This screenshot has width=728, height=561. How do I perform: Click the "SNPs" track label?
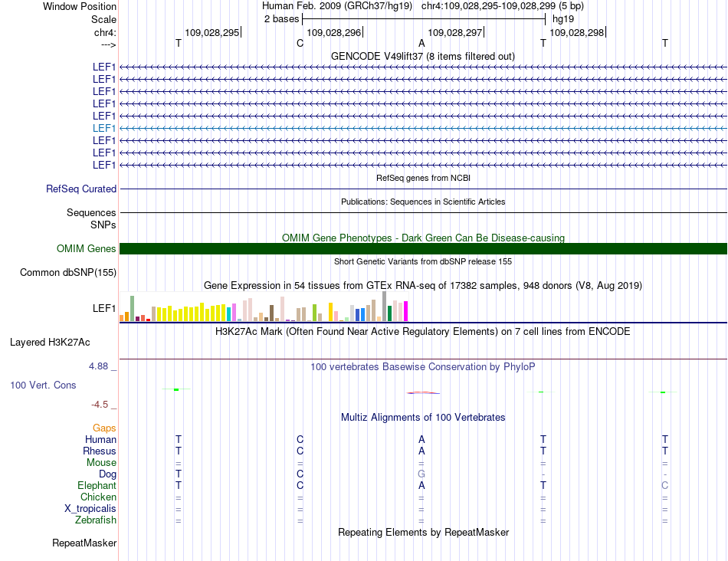coord(103,225)
